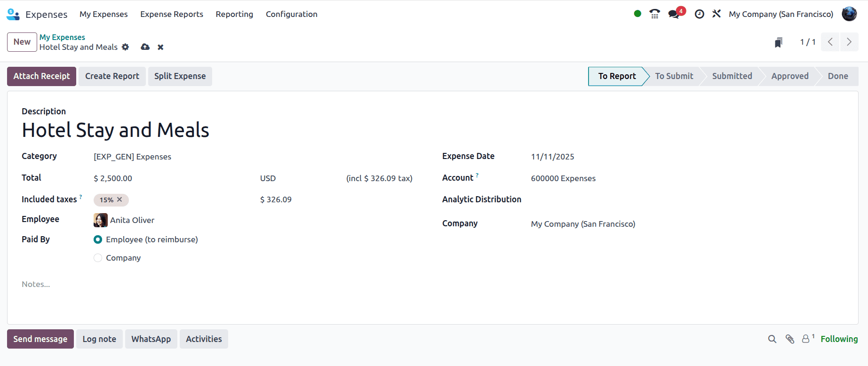The image size is (868, 366).
Task: Open the Reporting menu
Action: click(x=234, y=14)
